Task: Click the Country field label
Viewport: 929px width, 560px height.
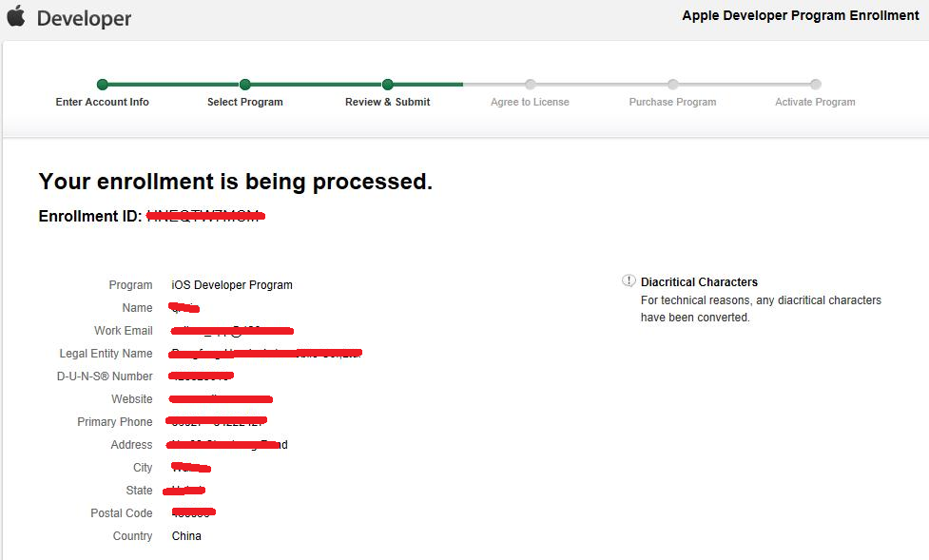Action: tap(132, 536)
